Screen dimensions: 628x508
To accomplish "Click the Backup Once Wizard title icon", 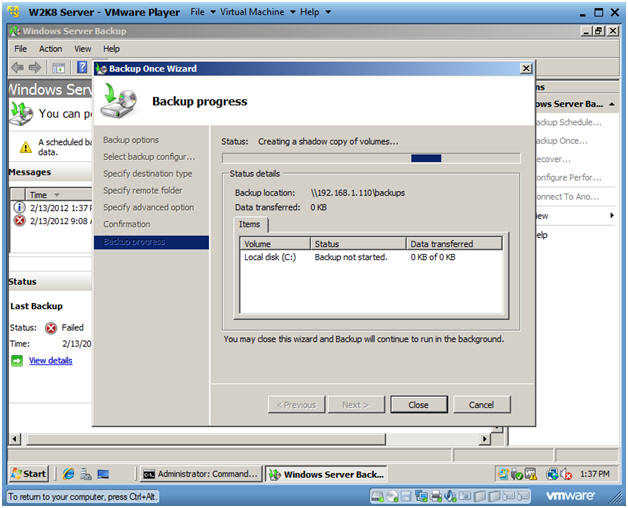I will pyautogui.click(x=101, y=69).
